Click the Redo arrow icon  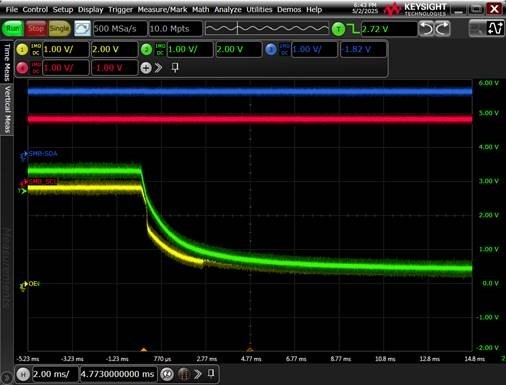[442, 29]
